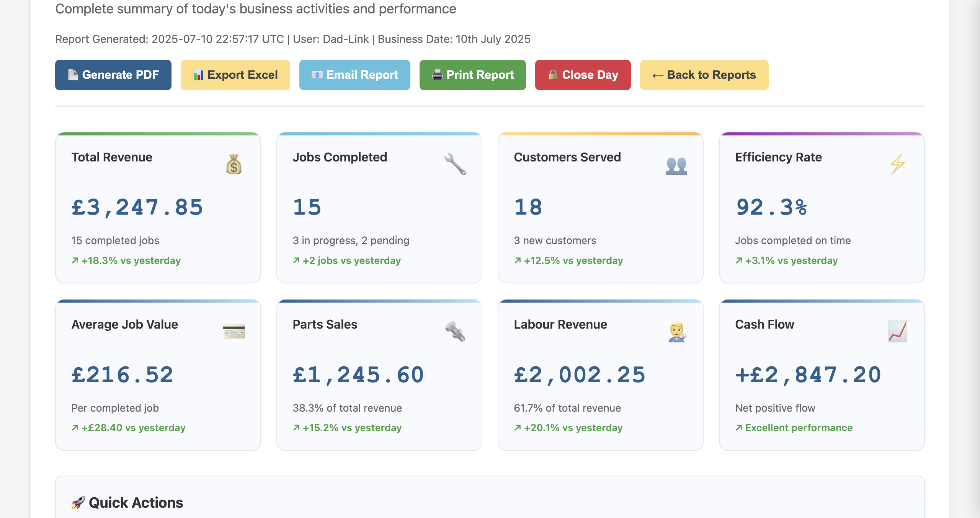This screenshot has height=518, width=980.
Task: Click the nut and bolt Parts Sales icon
Action: (455, 331)
